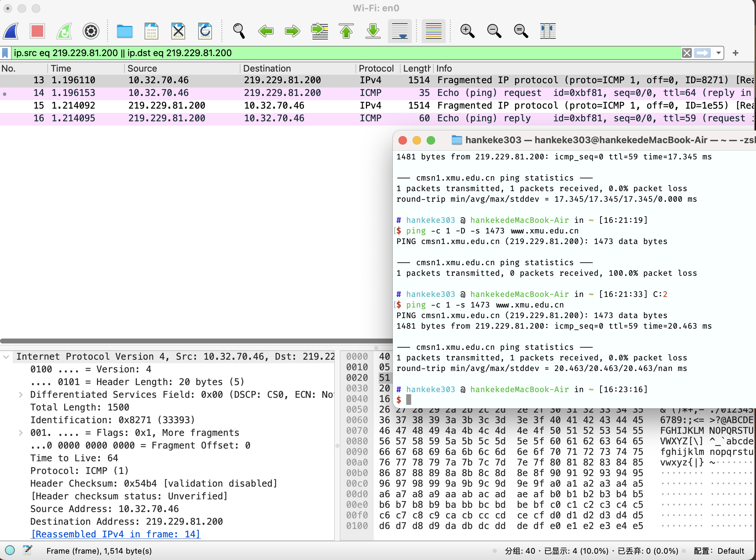The height and width of the screenshot is (560, 756).
Task: Apply the display filter arrow
Action: coord(703,53)
